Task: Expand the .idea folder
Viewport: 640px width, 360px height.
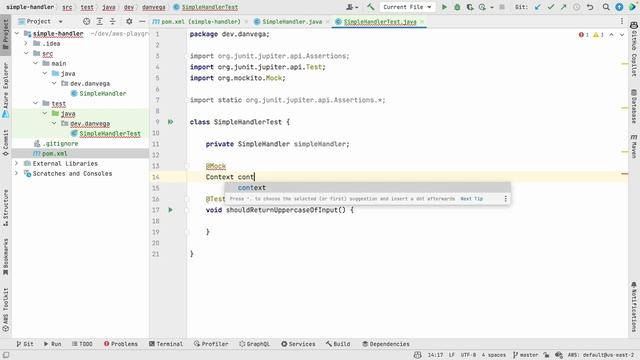Action: (26, 43)
